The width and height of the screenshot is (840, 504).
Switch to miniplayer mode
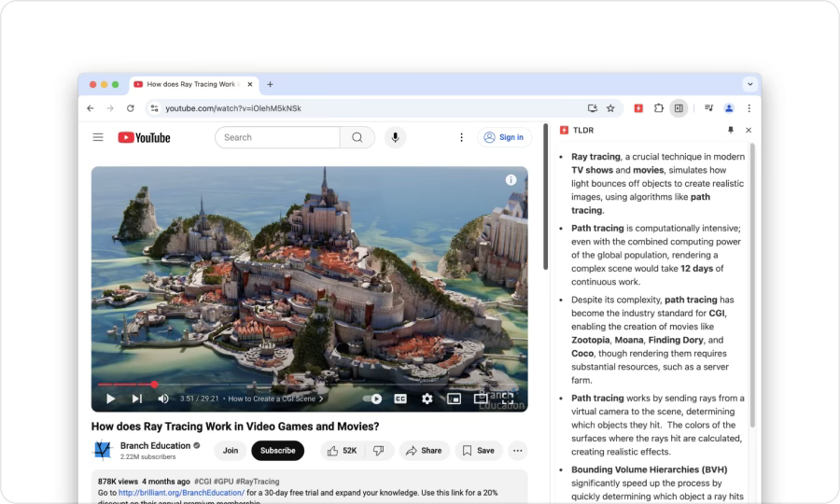click(454, 399)
